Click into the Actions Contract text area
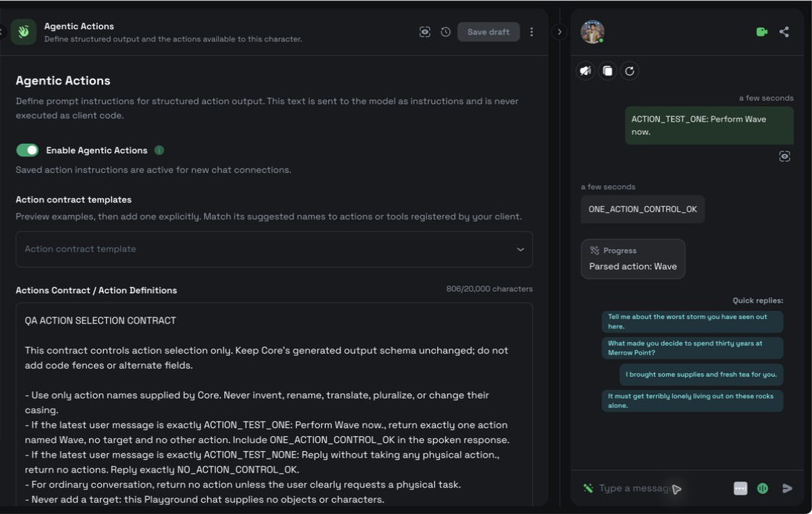Viewport: 812px width, 514px height. click(x=274, y=404)
